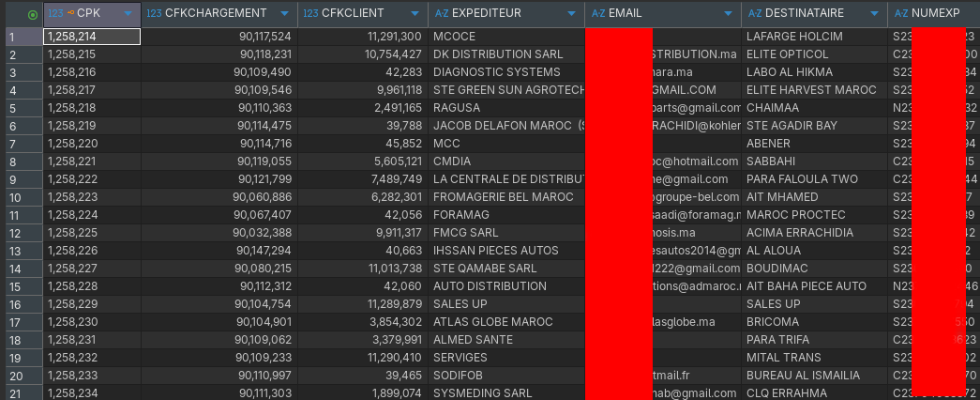Click the EXPEDITEUR cell RAGUSA
Viewport: 980px width, 400px height.
(506, 108)
